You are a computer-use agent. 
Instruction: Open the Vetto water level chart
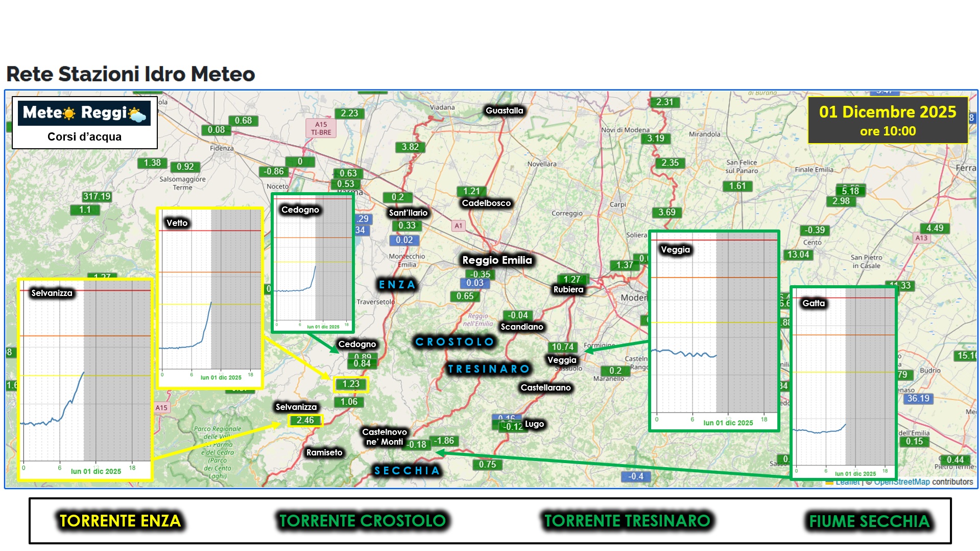[210, 298]
